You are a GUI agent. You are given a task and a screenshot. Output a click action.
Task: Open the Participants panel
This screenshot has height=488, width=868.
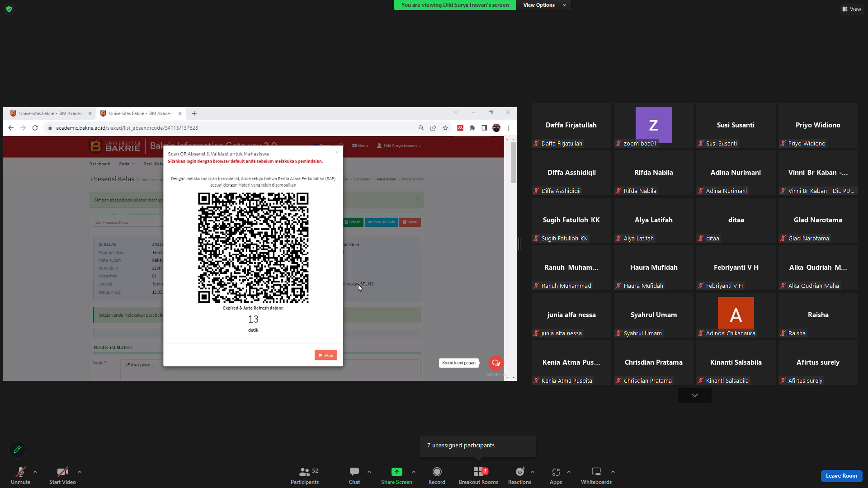tap(305, 475)
